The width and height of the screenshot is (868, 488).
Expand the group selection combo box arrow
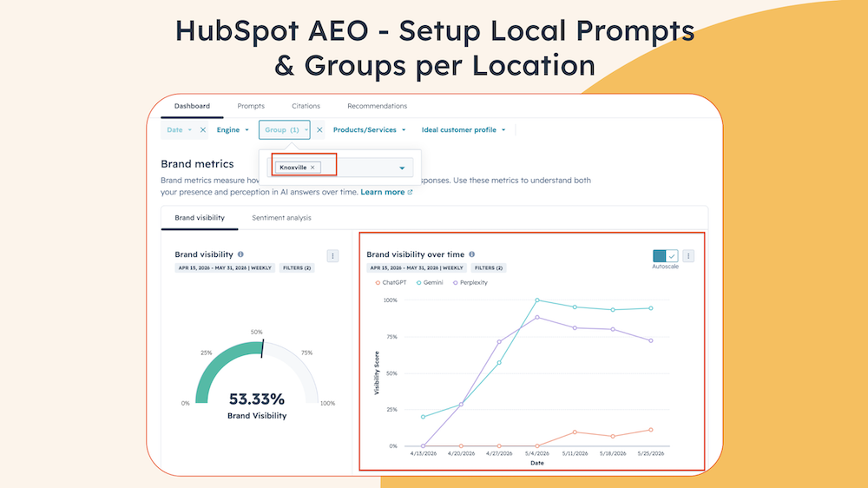pos(402,168)
